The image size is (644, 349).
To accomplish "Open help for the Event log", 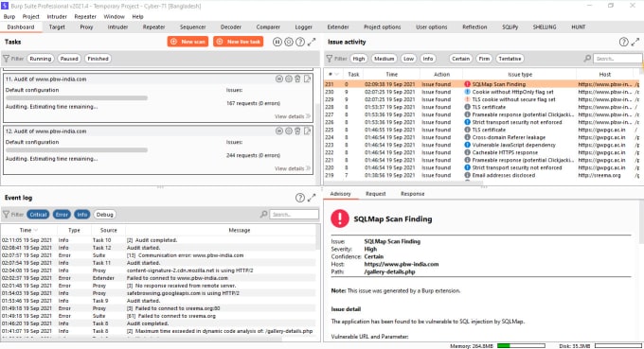I will (300, 198).
